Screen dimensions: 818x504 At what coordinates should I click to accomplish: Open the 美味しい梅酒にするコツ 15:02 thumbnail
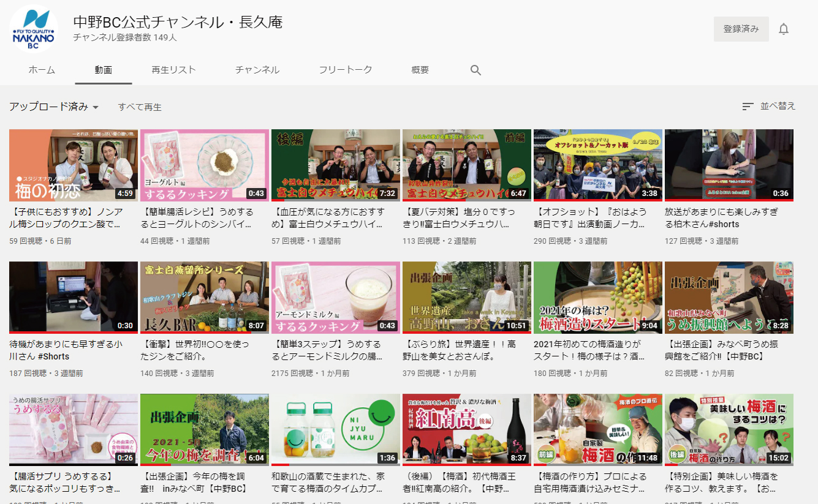coord(729,430)
